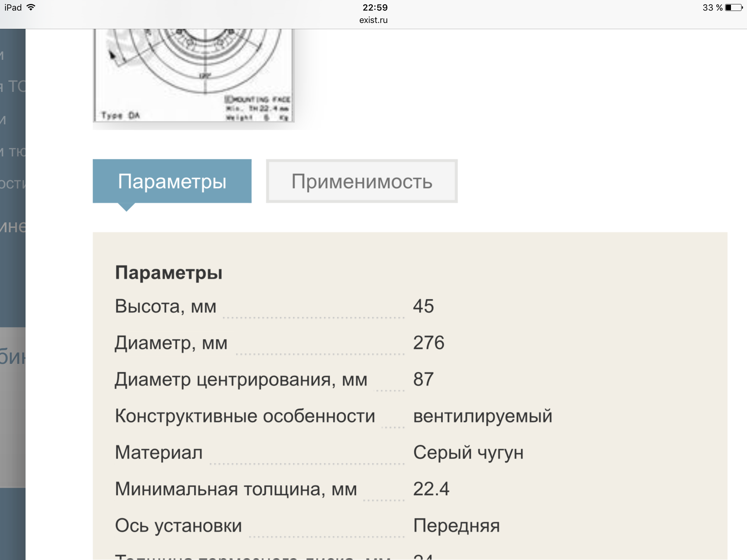Click the Диаметр value 276

click(x=429, y=343)
